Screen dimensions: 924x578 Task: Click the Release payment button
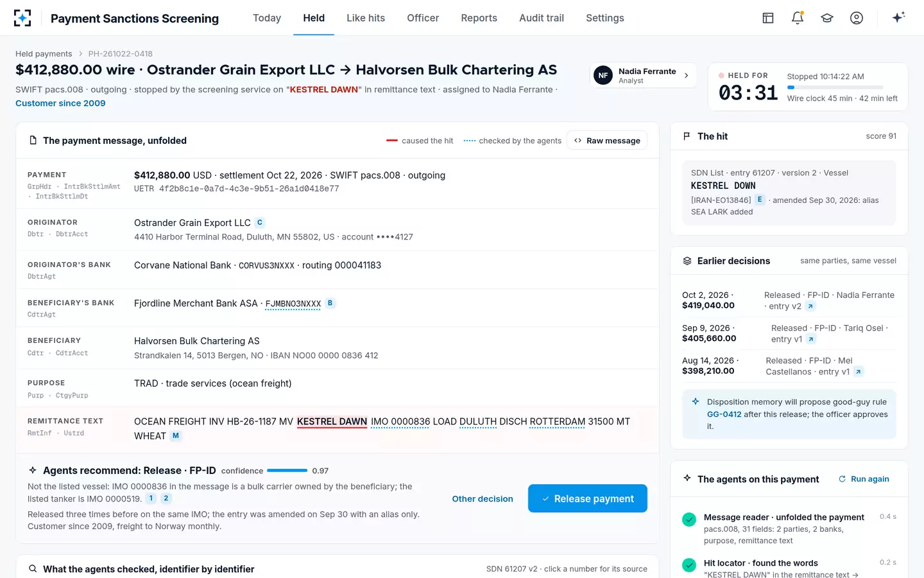click(588, 498)
